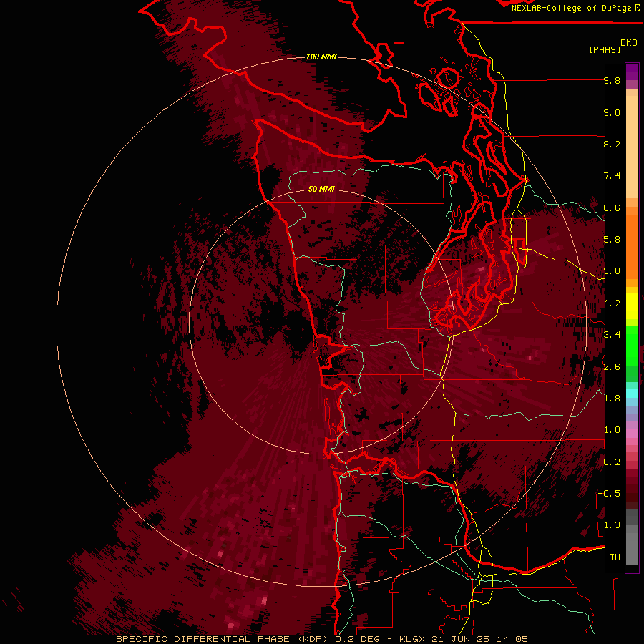Screen dimensions: 644x644
Task: Click the 0.2 scale value
Action: pos(612,462)
